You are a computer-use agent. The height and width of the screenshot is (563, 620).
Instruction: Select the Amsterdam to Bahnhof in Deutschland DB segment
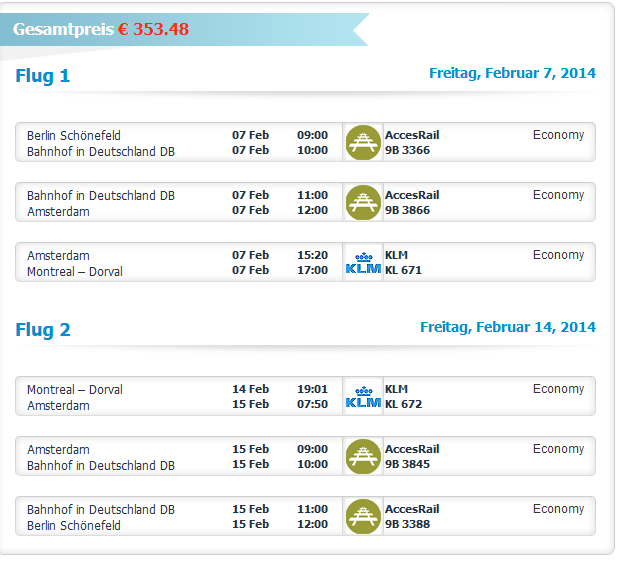point(305,457)
